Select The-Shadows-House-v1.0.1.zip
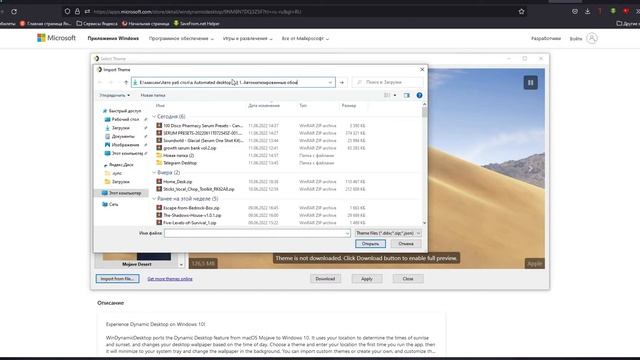640x360 pixels. (x=189, y=216)
